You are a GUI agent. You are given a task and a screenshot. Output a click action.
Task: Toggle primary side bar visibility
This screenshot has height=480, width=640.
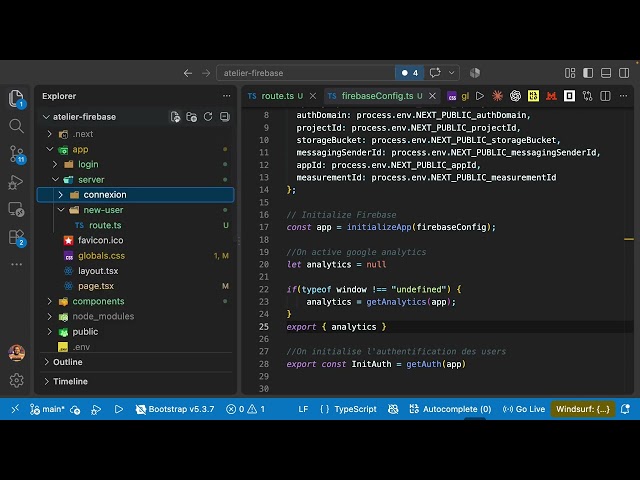[588, 73]
